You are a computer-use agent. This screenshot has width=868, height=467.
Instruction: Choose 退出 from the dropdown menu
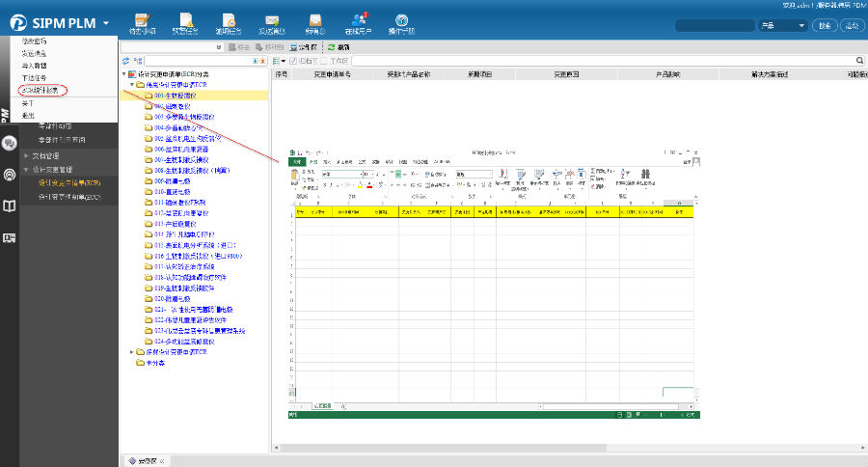(28, 115)
